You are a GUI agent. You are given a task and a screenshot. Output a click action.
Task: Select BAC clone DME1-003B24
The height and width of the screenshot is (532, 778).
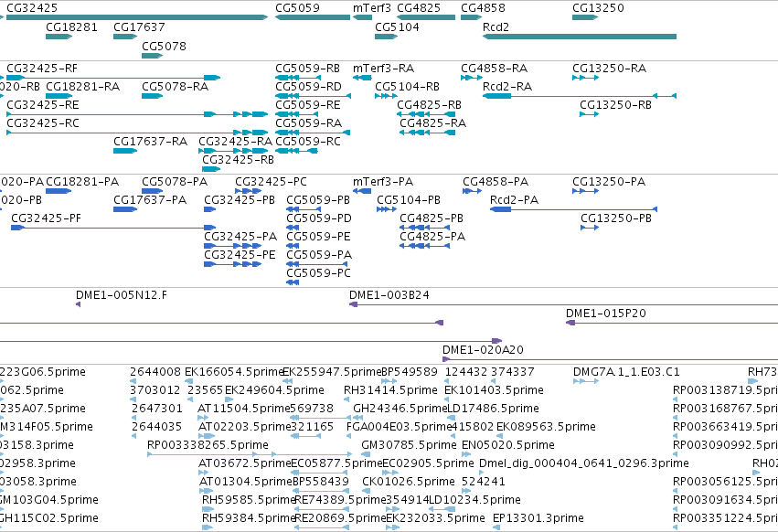coord(564,304)
